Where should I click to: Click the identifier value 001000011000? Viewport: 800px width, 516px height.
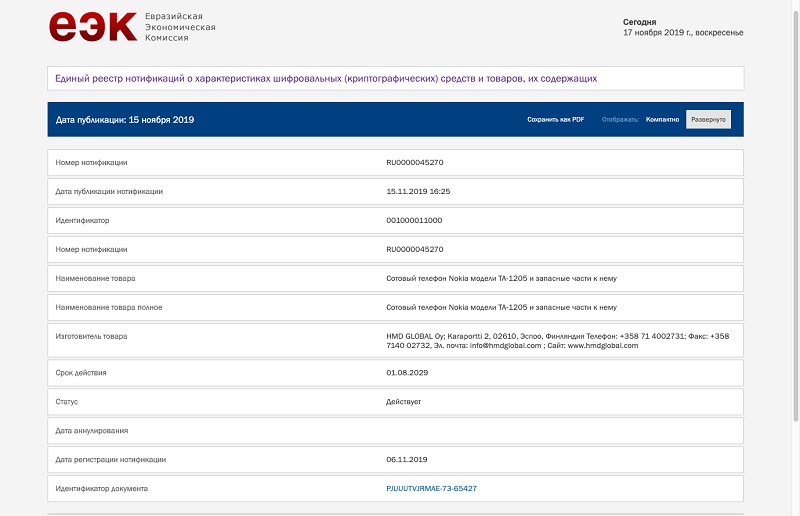(414, 220)
